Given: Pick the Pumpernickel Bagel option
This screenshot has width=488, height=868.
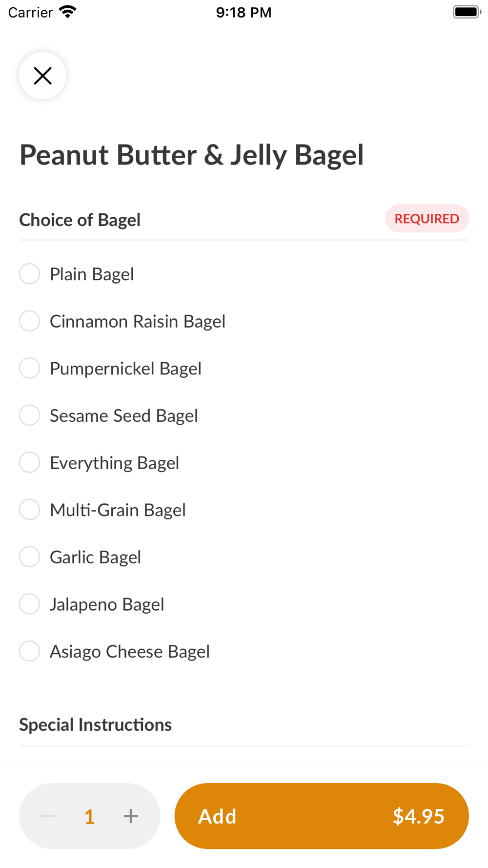Looking at the screenshot, I should 30,368.
